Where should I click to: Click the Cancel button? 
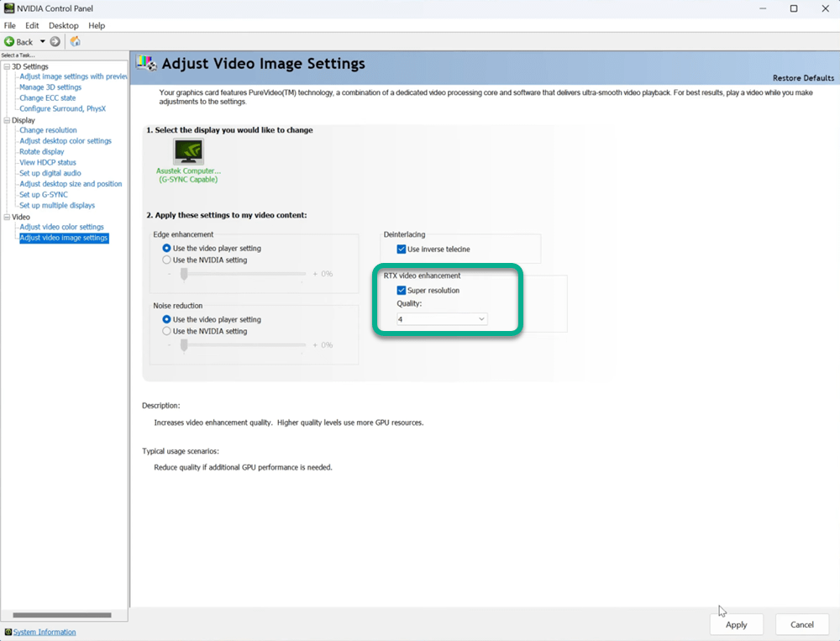coord(802,624)
